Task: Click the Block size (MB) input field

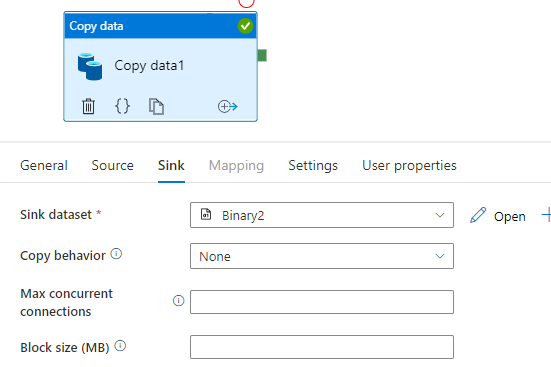Action: point(322,347)
